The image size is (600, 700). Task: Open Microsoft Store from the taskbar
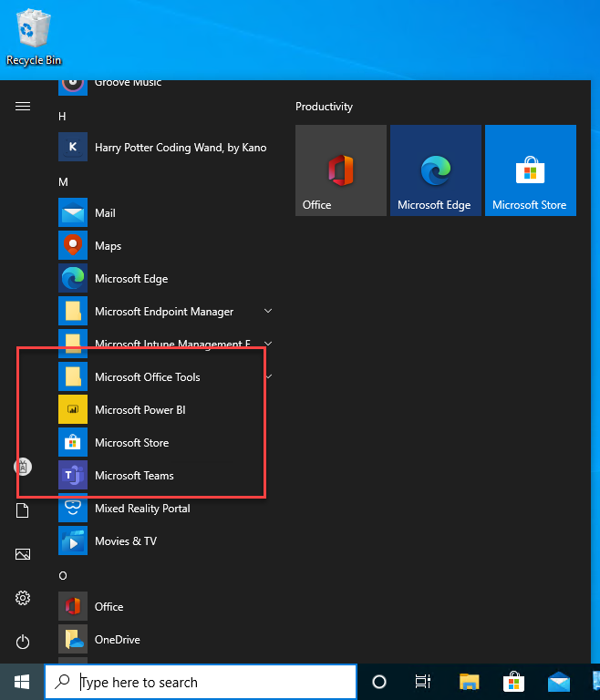[513, 682]
